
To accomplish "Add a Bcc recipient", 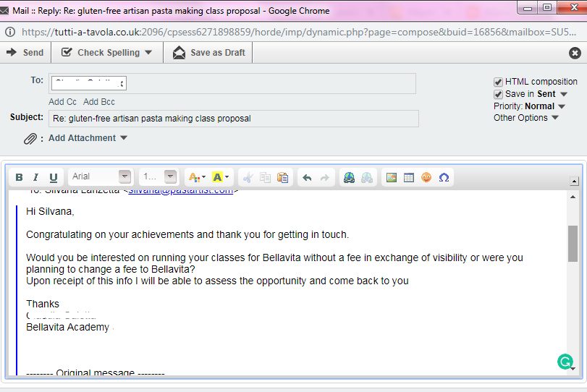I will tap(99, 102).
